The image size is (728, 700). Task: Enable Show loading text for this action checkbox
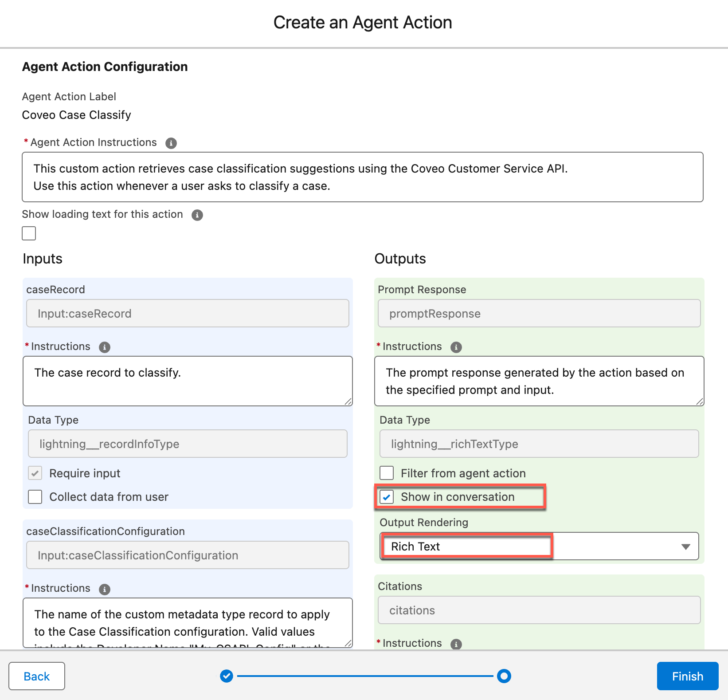pyautogui.click(x=29, y=233)
